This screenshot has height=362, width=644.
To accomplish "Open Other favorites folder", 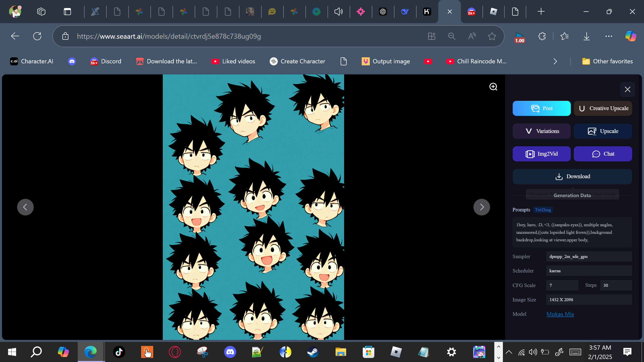I will click(607, 61).
